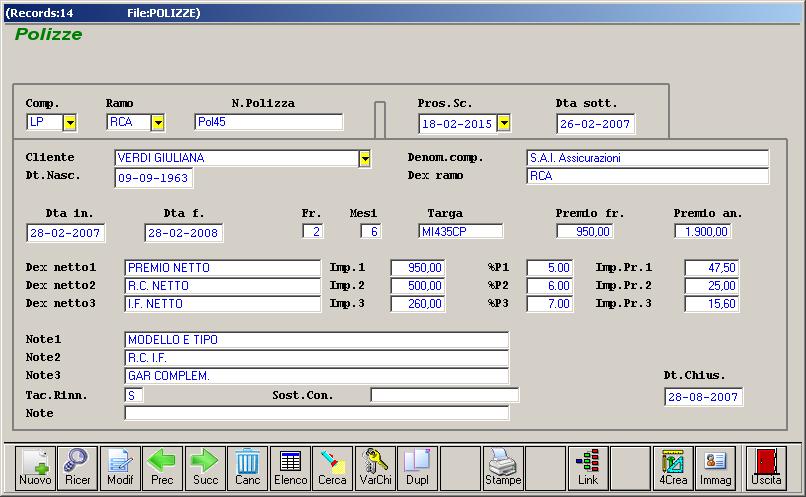Launch the 4Crea designer tool

[x=673, y=468]
